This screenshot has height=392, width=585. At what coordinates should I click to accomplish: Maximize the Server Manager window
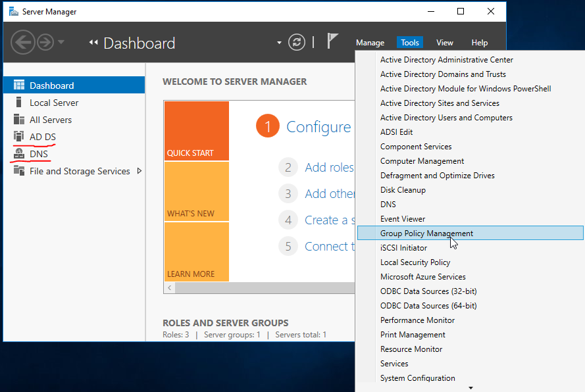pos(461,11)
